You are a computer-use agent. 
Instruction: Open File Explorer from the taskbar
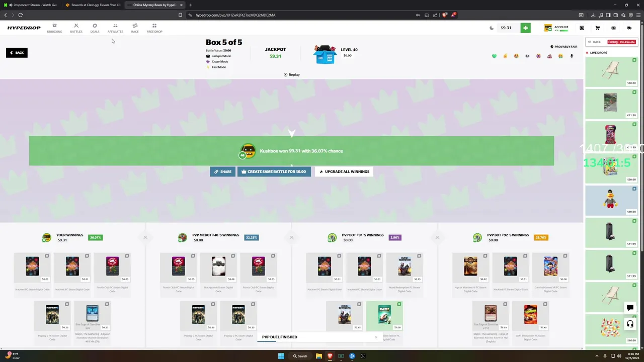point(319,356)
